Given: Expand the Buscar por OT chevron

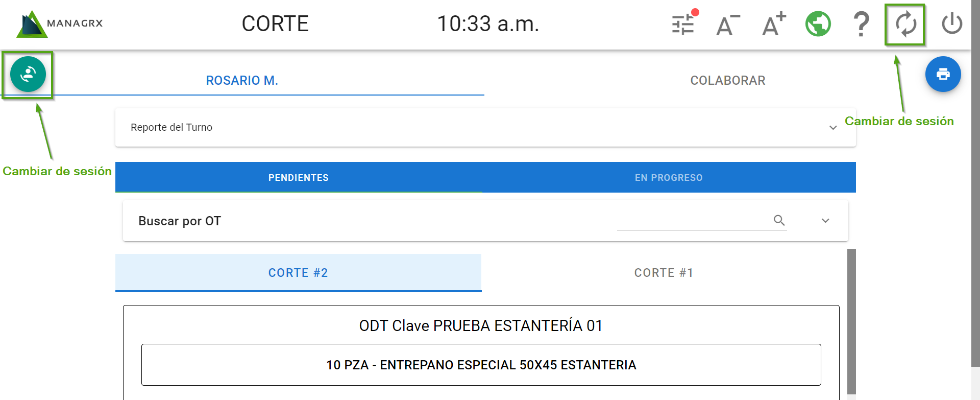Looking at the screenshot, I should (825, 221).
